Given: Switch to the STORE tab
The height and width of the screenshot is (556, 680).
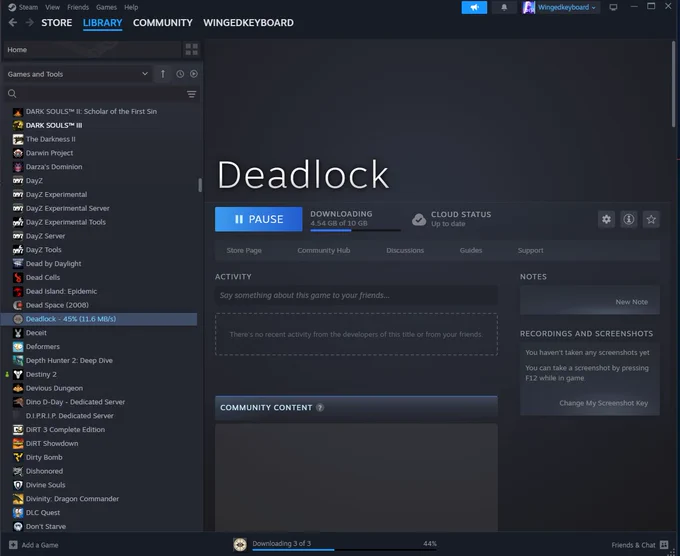Looking at the screenshot, I should point(57,23).
